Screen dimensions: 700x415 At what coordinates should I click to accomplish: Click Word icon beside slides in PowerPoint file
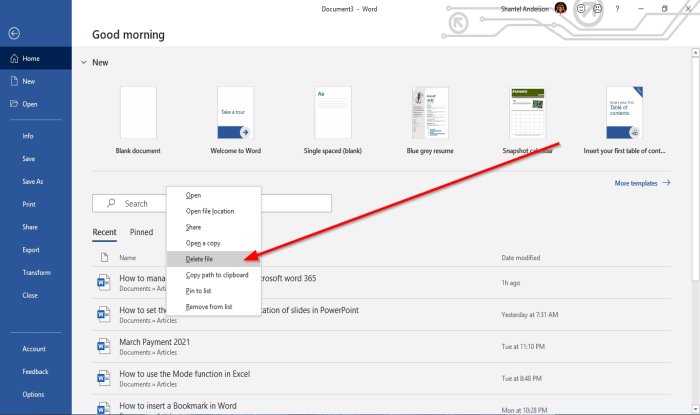[x=104, y=315]
